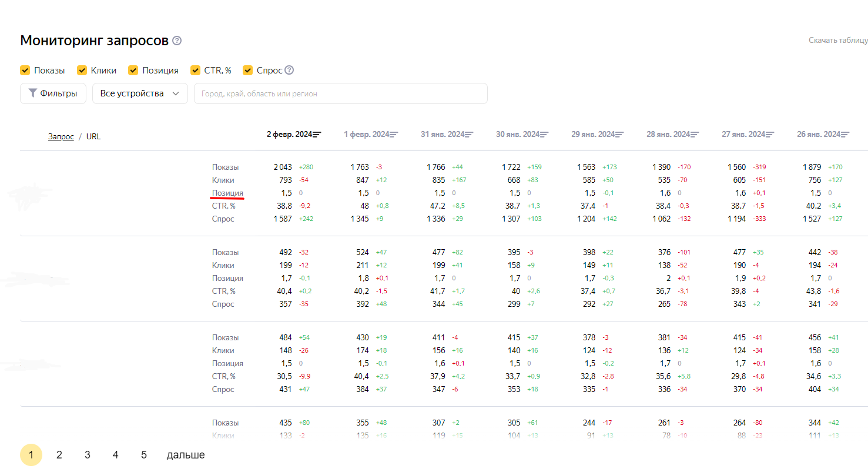Toggle the Позиция checkbox
The height and width of the screenshot is (469, 868).
coord(133,71)
